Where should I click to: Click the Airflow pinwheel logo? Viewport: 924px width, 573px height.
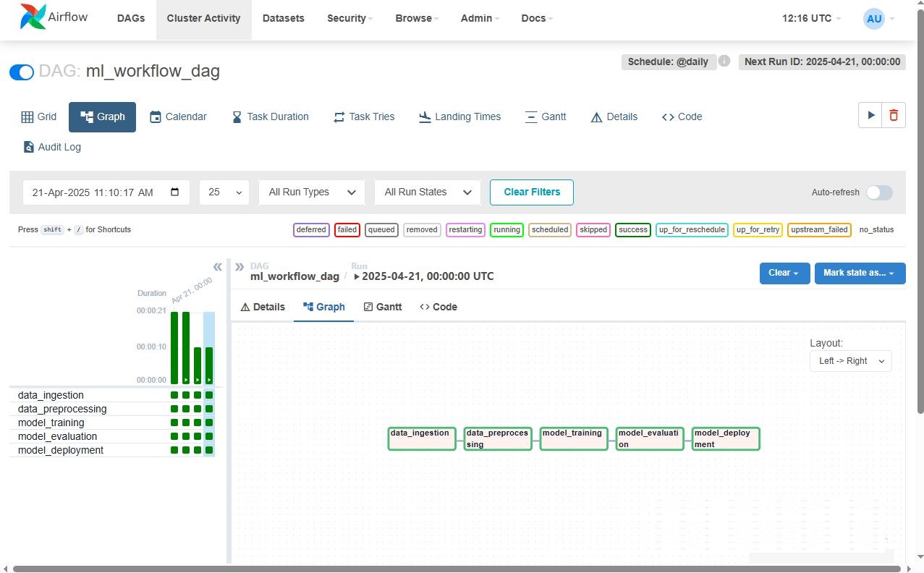click(x=32, y=17)
